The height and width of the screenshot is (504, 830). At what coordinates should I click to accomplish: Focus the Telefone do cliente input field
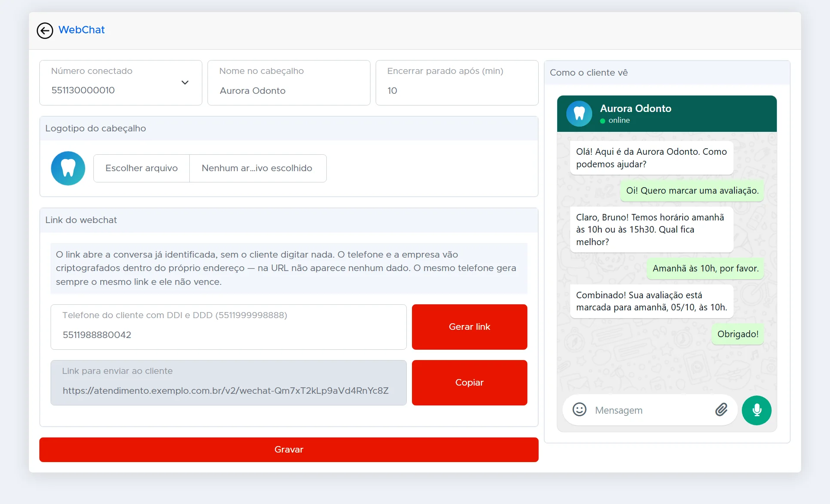pyautogui.click(x=229, y=327)
